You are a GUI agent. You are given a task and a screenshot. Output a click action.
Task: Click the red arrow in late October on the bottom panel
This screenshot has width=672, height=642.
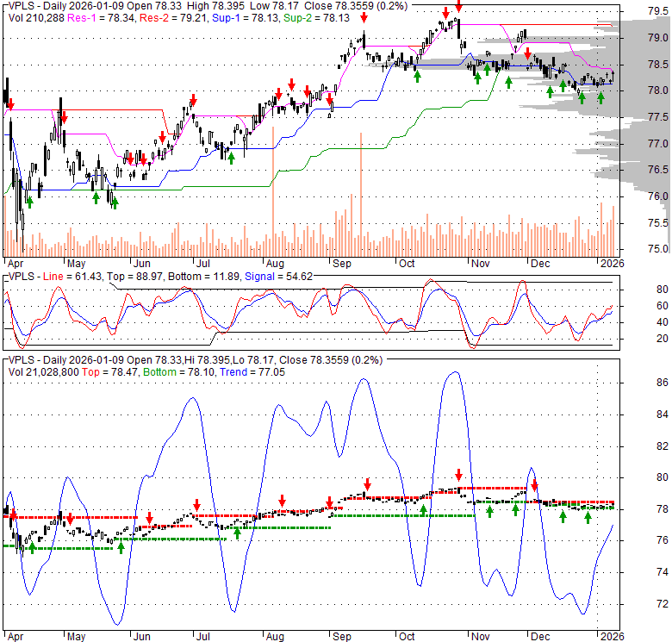coord(459,474)
